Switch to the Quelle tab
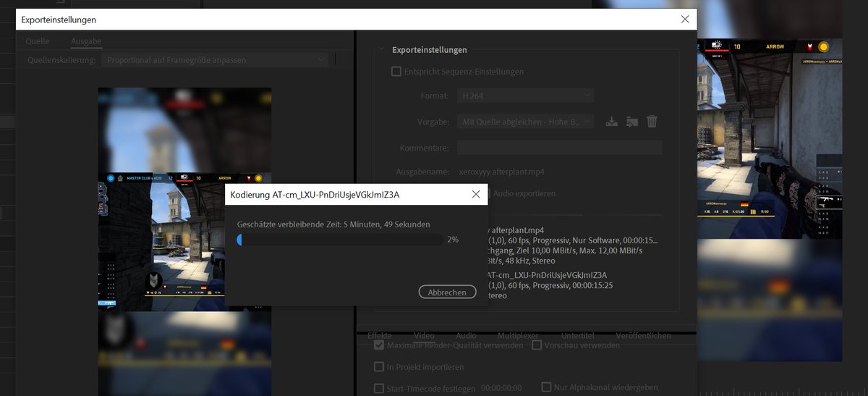The width and height of the screenshot is (868, 396). (x=38, y=41)
